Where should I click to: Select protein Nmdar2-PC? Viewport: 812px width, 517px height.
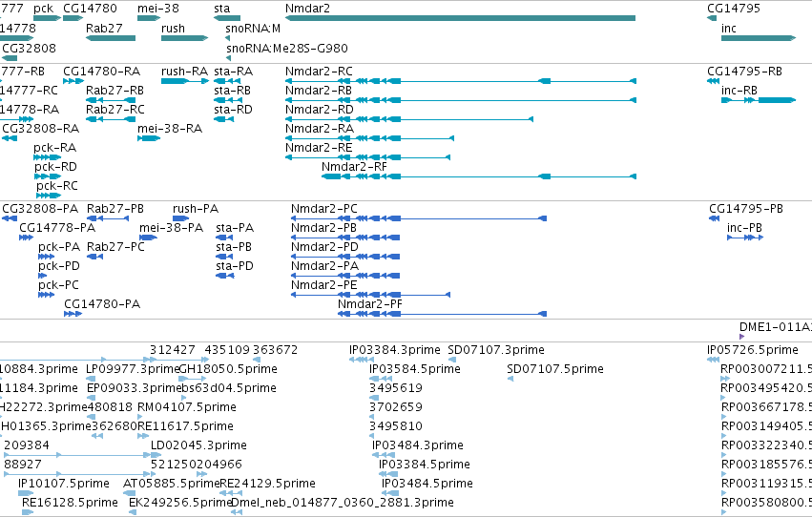tap(324, 209)
